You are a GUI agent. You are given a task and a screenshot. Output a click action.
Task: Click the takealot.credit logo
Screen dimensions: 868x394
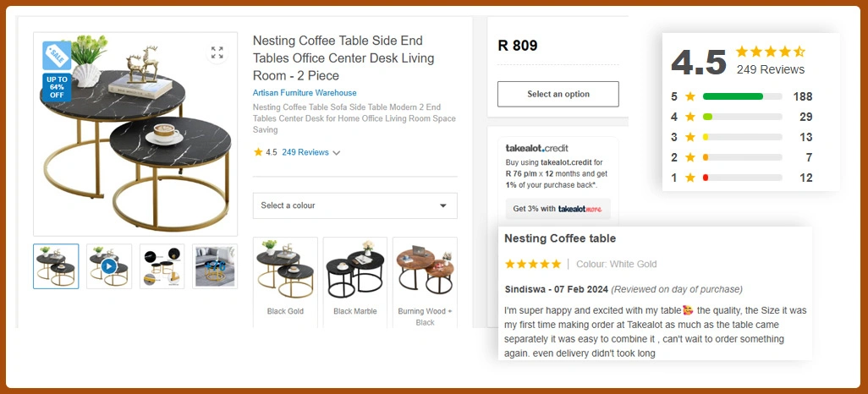pyautogui.click(x=536, y=148)
